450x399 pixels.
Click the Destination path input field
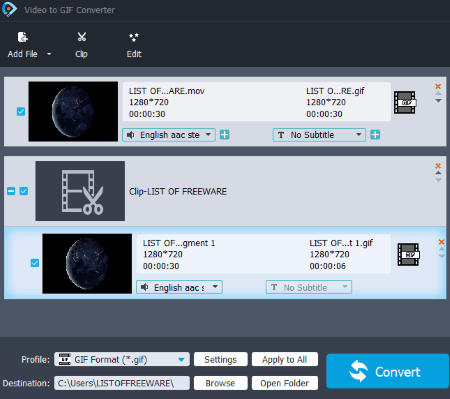tap(122, 383)
